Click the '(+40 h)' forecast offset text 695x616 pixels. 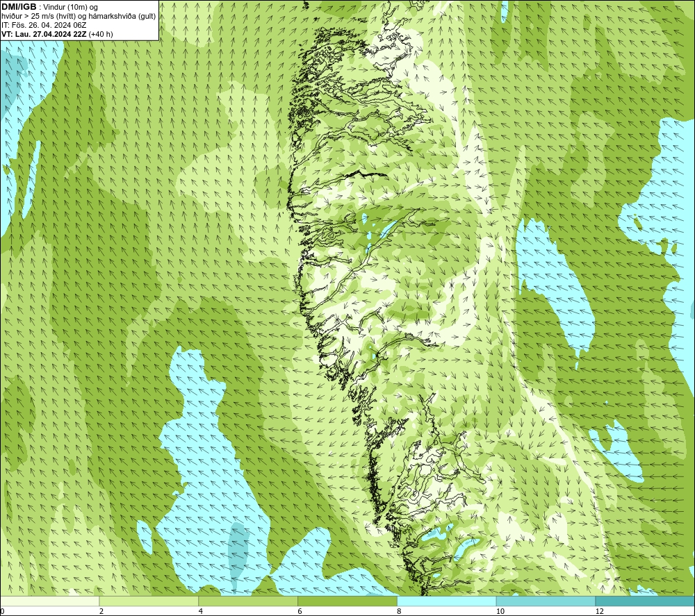point(101,34)
